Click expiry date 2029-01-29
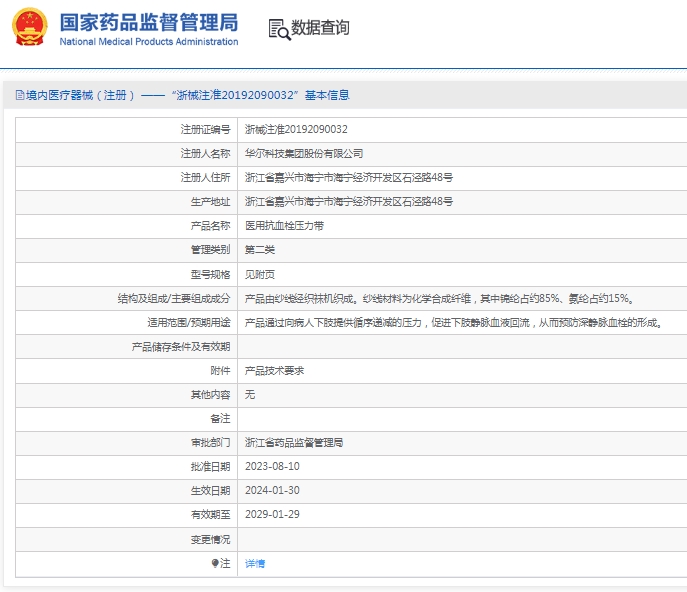Screen dimensions: 687x592 (272, 514)
